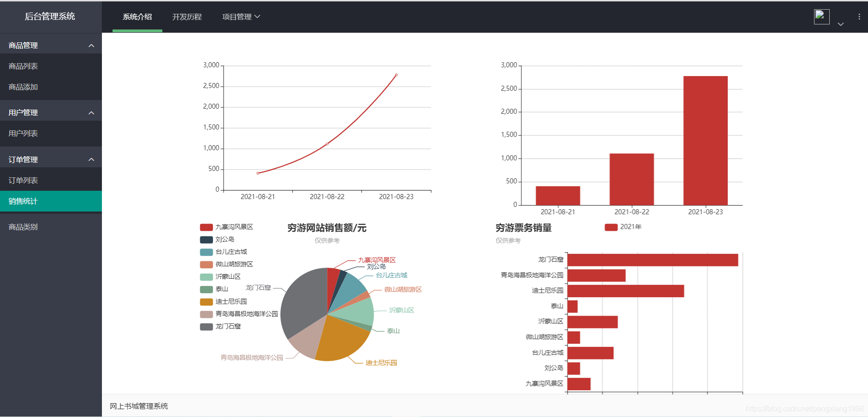Toggle 迪士尼乐园 legend entry
The height and width of the screenshot is (417, 868).
coord(224,302)
